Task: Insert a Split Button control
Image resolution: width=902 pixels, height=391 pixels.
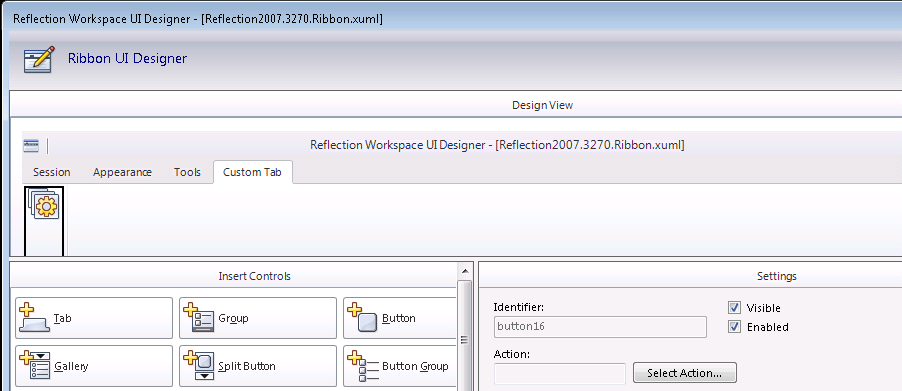Action: pos(258,366)
